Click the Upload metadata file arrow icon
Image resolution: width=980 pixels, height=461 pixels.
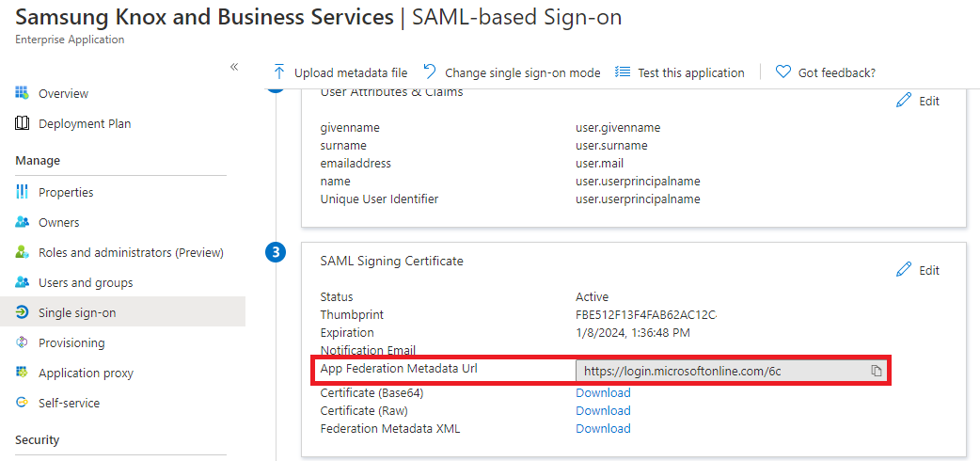[x=279, y=72]
